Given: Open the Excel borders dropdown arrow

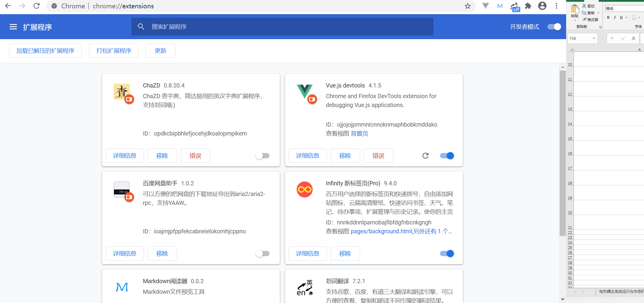Looking at the screenshot, I should click(x=639, y=17).
